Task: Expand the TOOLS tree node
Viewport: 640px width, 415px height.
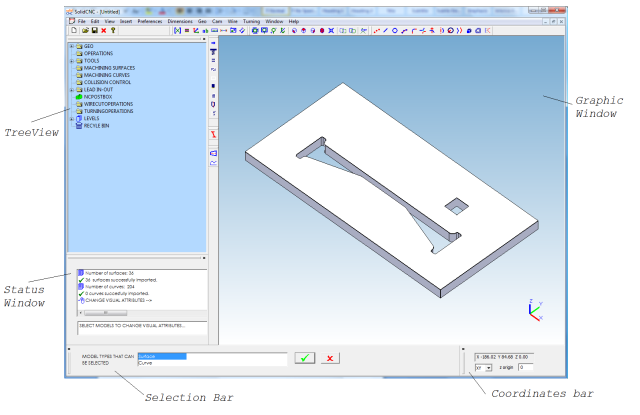Action: [x=70, y=60]
